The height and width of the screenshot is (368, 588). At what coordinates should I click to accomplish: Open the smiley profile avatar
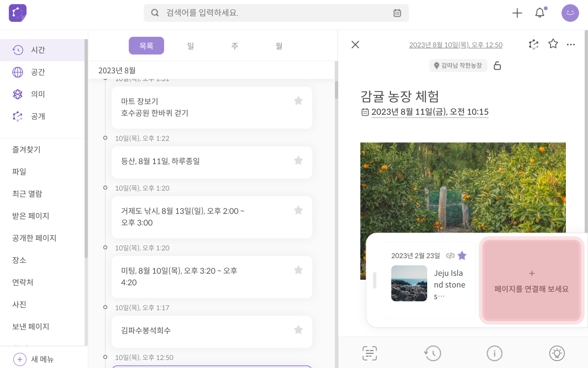[x=570, y=13]
